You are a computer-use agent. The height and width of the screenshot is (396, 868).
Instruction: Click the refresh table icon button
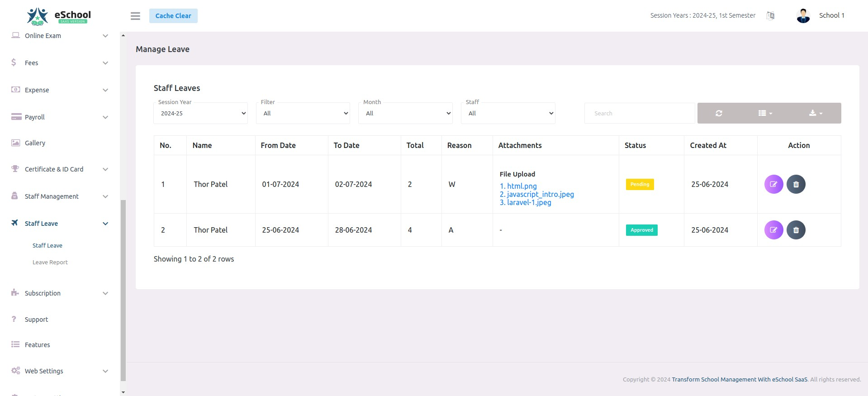[718, 113]
